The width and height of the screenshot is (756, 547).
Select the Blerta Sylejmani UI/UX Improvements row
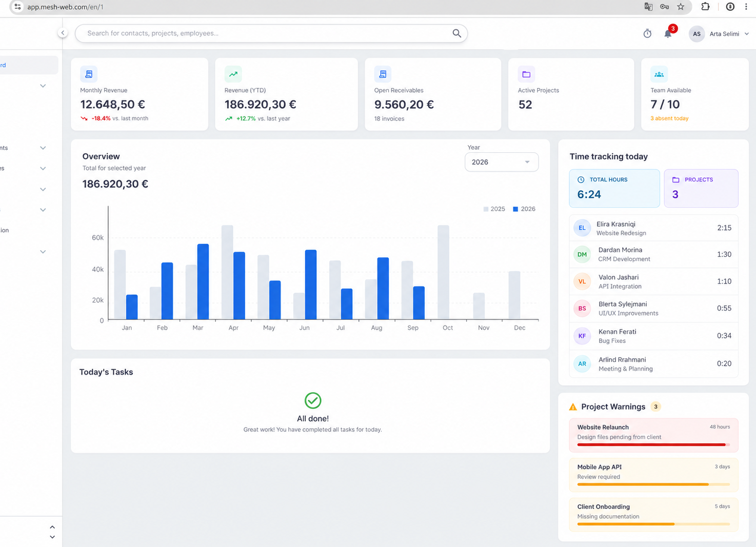(653, 309)
